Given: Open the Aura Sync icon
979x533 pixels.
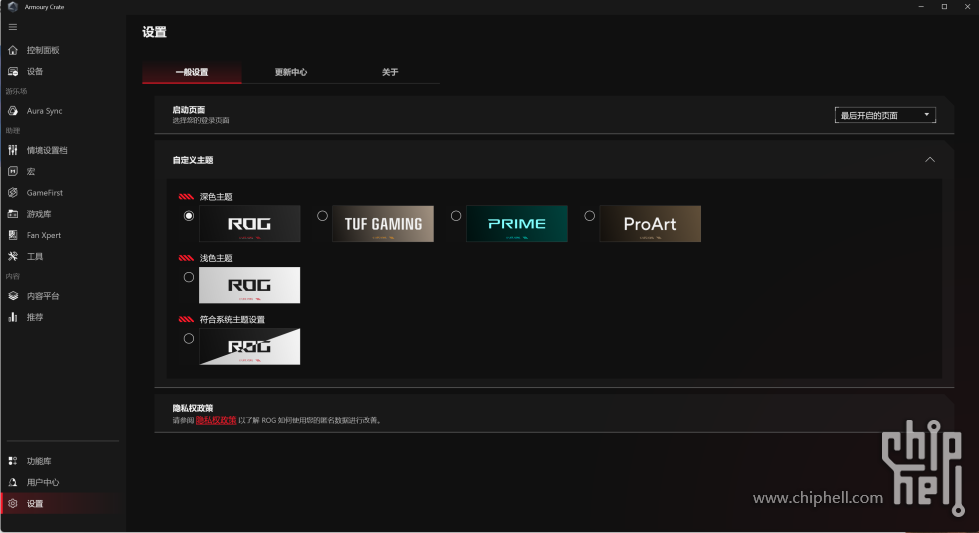Looking at the screenshot, I should point(12,110).
